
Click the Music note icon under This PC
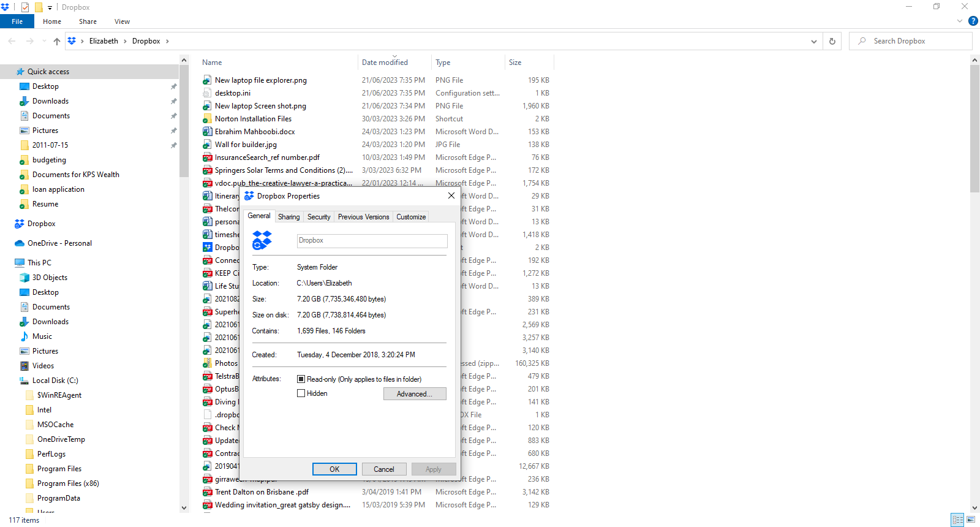pyautogui.click(x=24, y=336)
